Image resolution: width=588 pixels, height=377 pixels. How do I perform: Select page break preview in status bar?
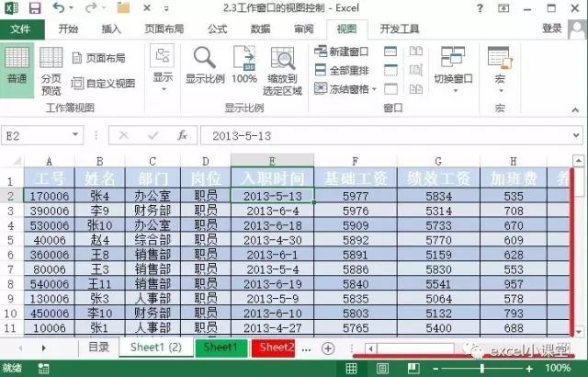pyautogui.click(x=413, y=369)
